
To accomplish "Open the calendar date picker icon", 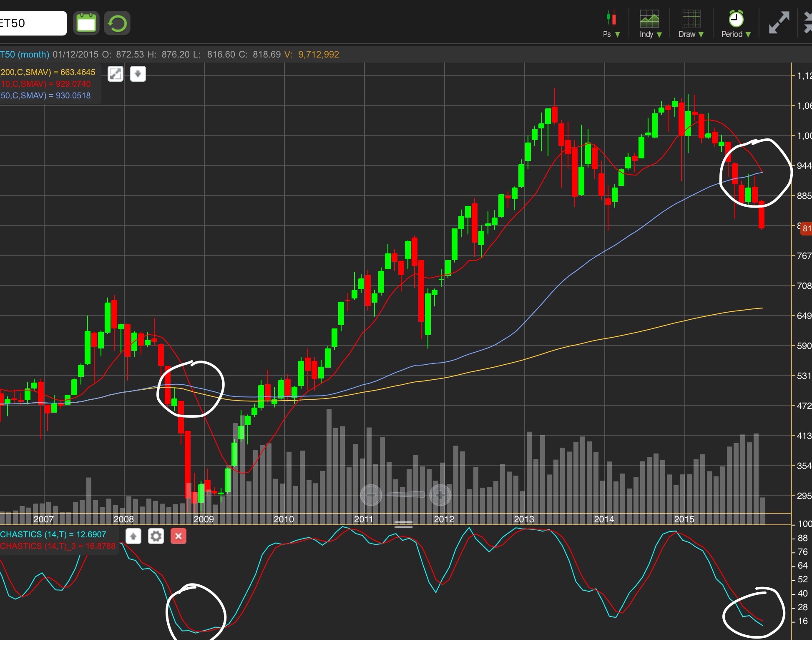I will coord(86,23).
